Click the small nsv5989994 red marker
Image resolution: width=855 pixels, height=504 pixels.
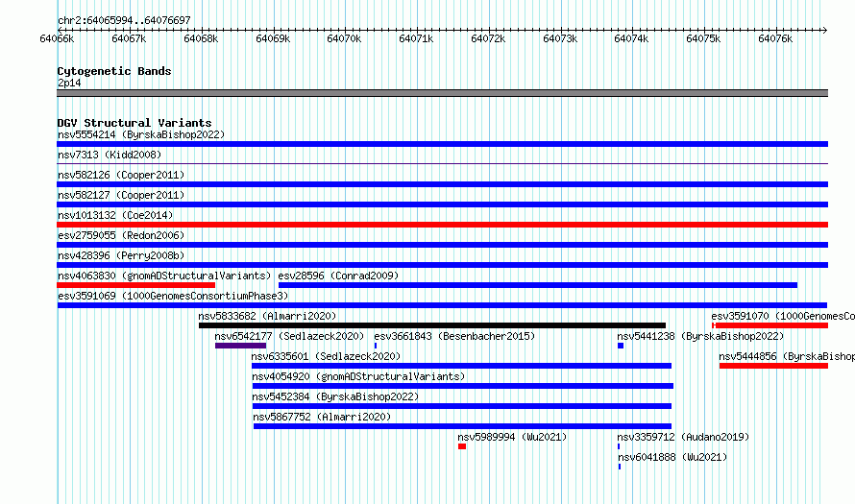point(462,446)
